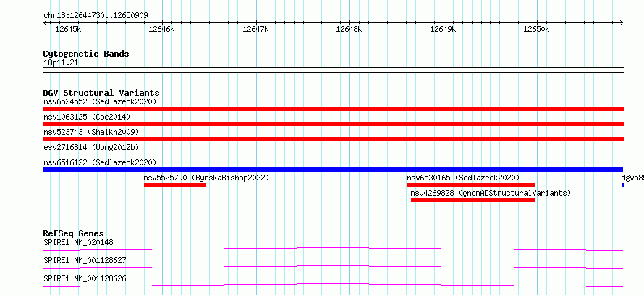This screenshot has width=644, height=295.
Task: Select the blue bar under nsv6516122
Action: tap(333, 170)
